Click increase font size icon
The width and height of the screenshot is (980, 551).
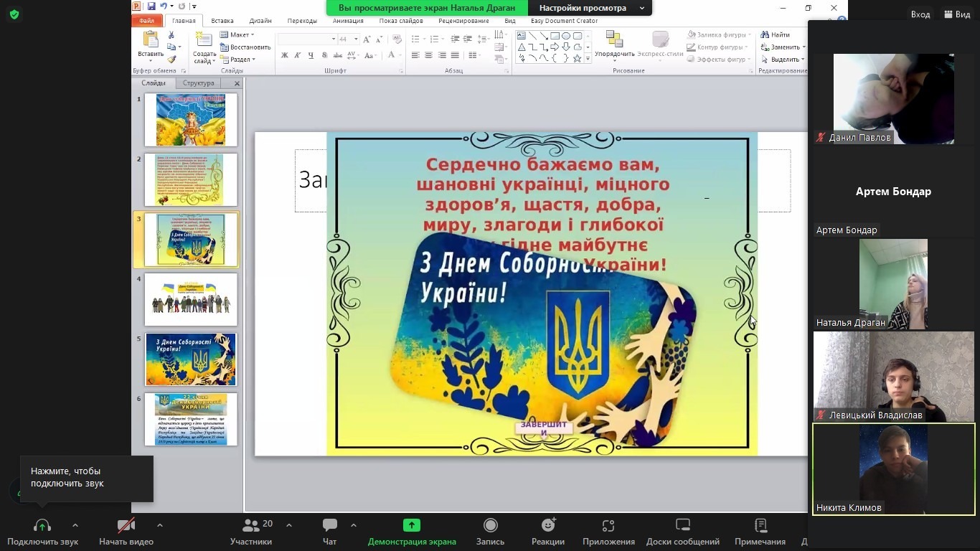(369, 39)
